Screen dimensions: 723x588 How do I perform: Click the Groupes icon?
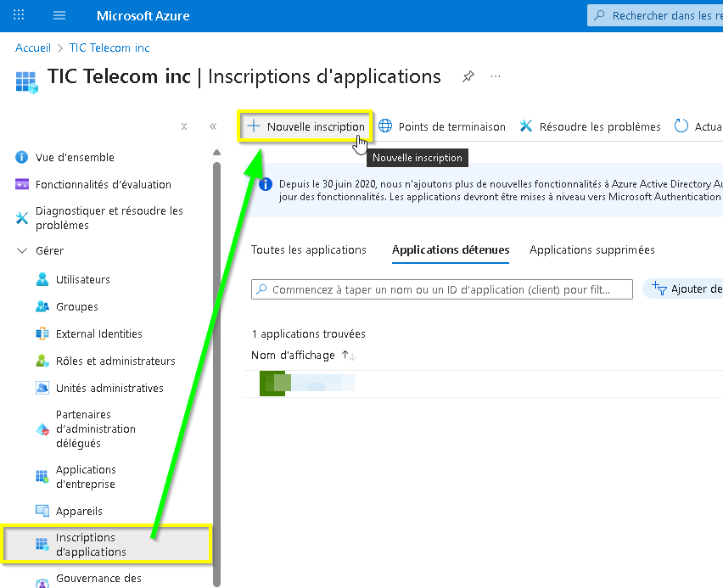click(x=42, y=306)
